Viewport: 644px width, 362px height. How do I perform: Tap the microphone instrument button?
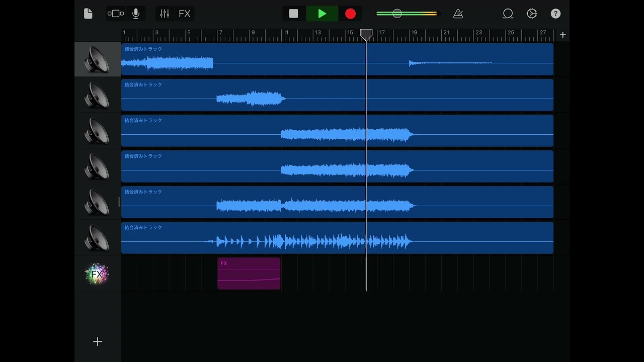point(136,14)
